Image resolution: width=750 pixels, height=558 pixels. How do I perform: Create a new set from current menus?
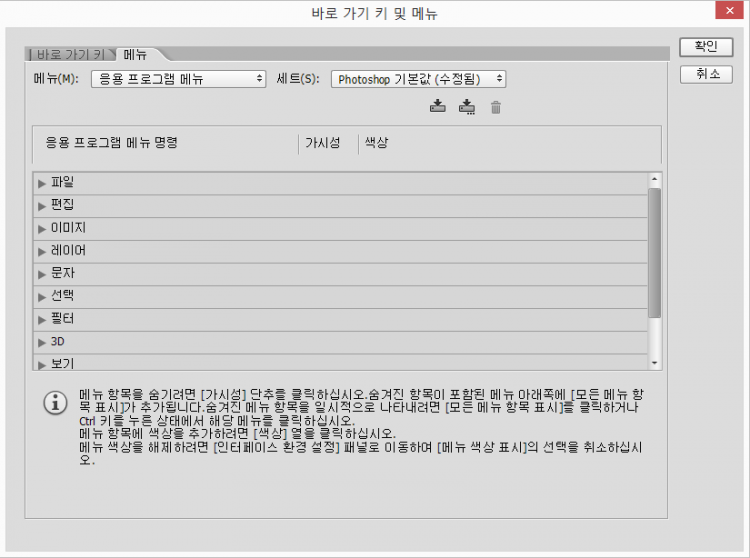(466, 107)
